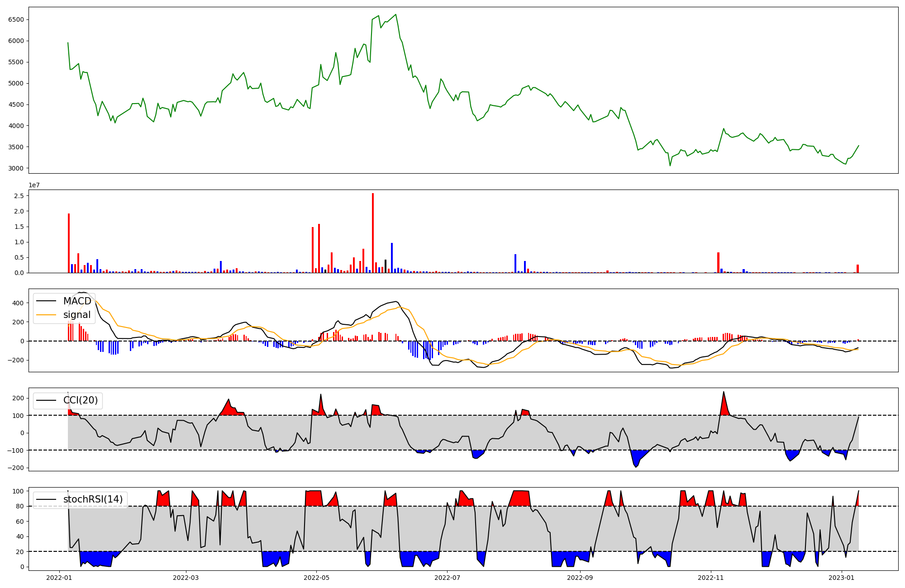Screen dimensions: 905x588
Task: Click the 2023-01 x-axis date label
Action: (x=842, y=578)
